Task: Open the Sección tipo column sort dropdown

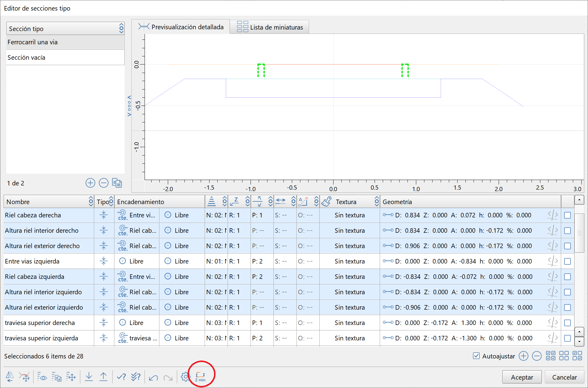Action: 121,29
